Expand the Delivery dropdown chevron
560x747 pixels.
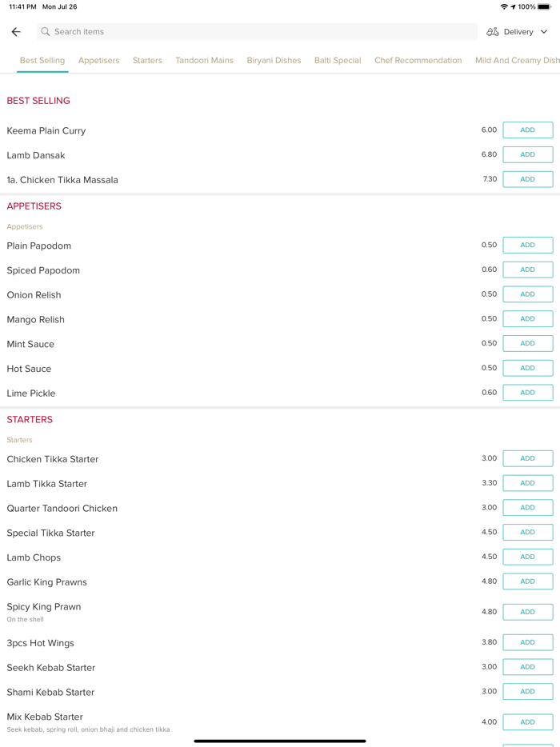[544, 32]
